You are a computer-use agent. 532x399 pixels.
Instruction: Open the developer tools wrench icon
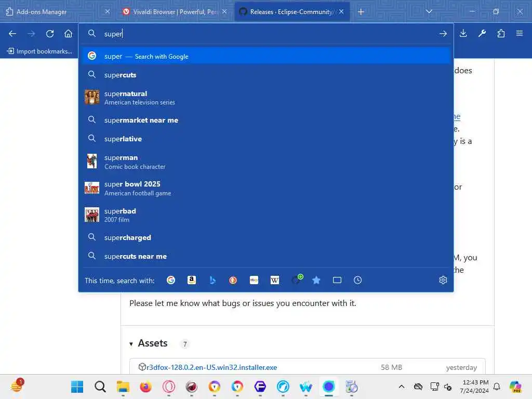click(482, 33)
